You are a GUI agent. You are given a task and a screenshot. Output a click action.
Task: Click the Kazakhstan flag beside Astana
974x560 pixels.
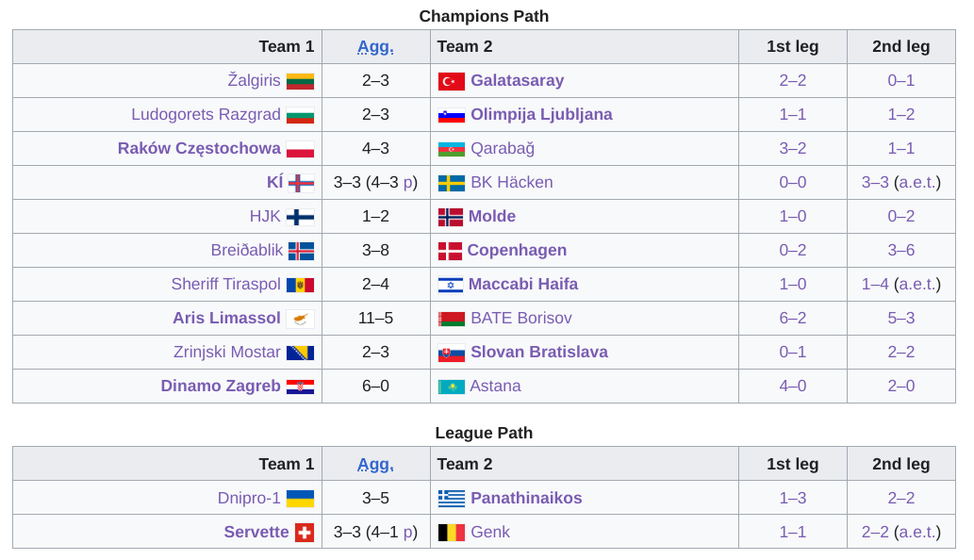(451, 387)
